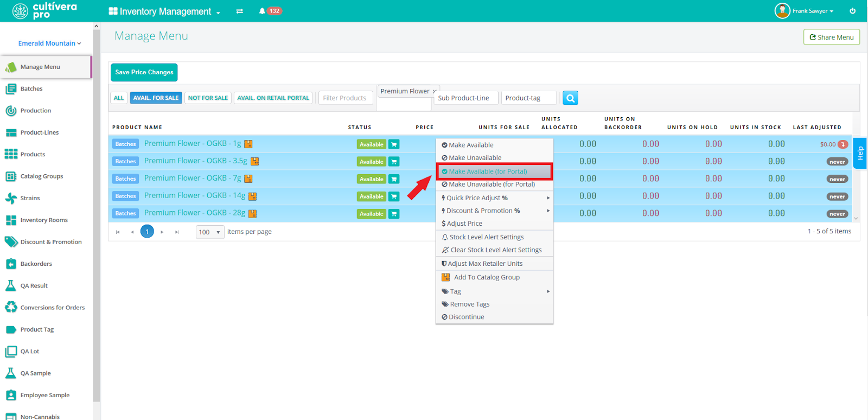Open Catalog Groups sidebar icon
Image resolution: width=868 pixels, height=420 pixels.
(x=10, y=176)
